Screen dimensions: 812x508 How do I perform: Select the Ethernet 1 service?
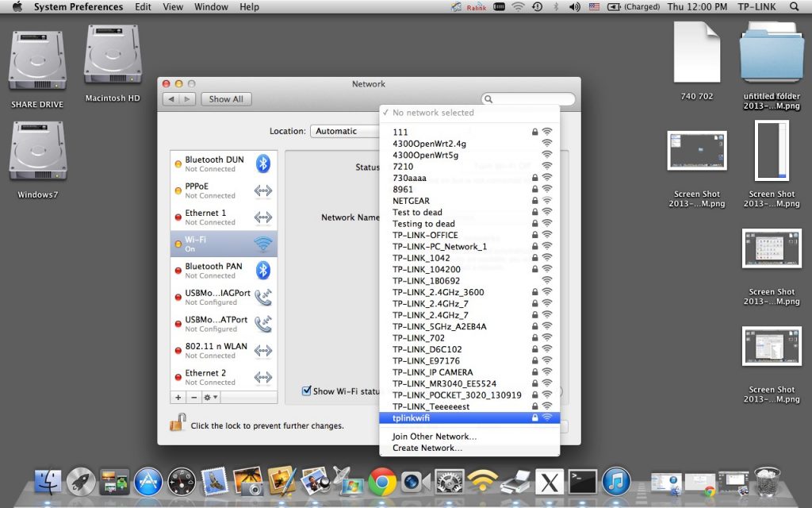pos(224,217)
